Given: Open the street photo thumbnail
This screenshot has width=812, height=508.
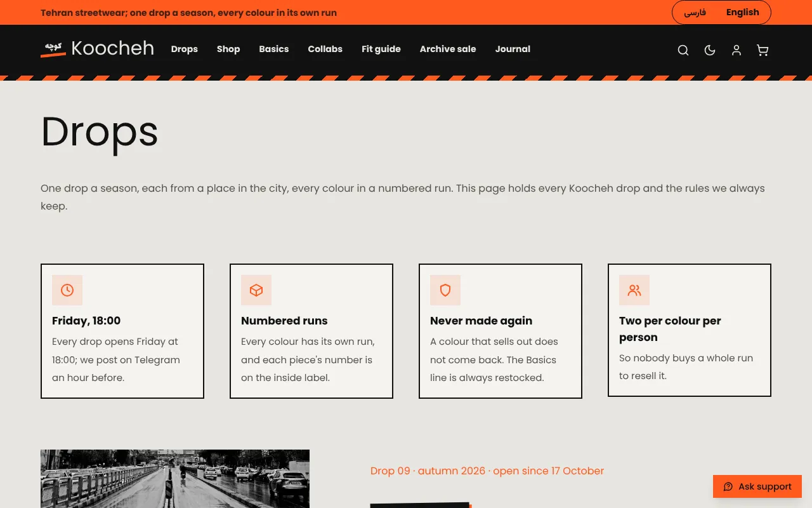Looking at the screenshot, I should coord(175,479).
